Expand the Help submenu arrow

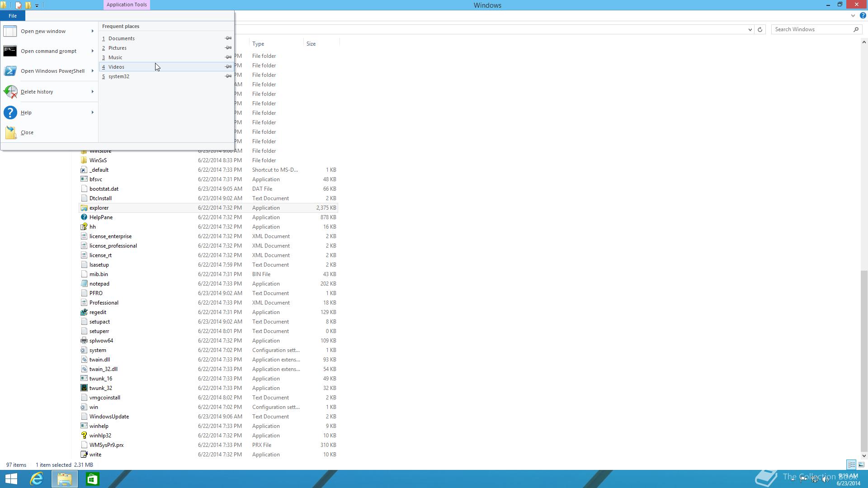click(93, 113)
